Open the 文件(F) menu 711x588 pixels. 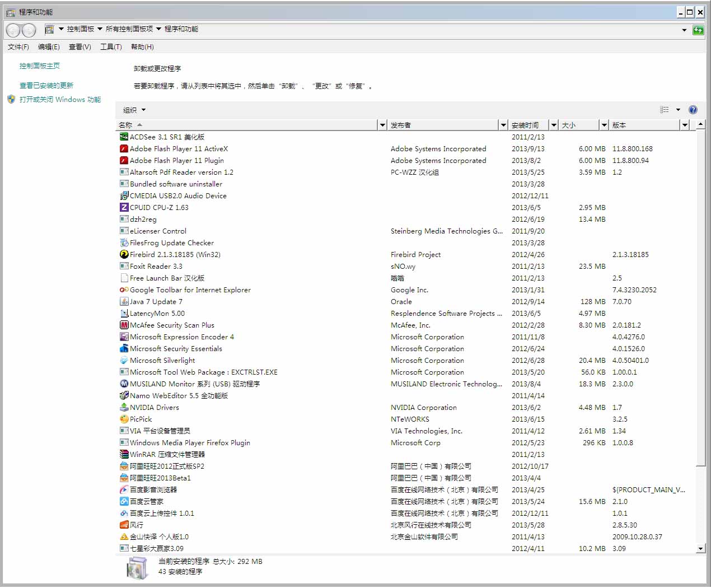(18, 47)
